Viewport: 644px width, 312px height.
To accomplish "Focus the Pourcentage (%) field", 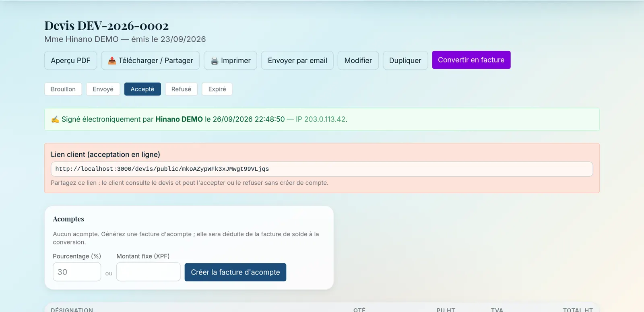I will tap(77, 272).
